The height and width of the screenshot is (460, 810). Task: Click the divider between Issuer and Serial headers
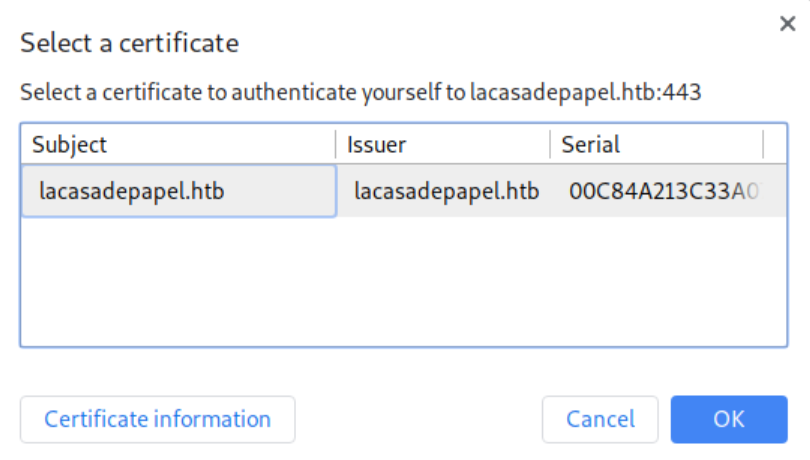(x=550, y=144)
